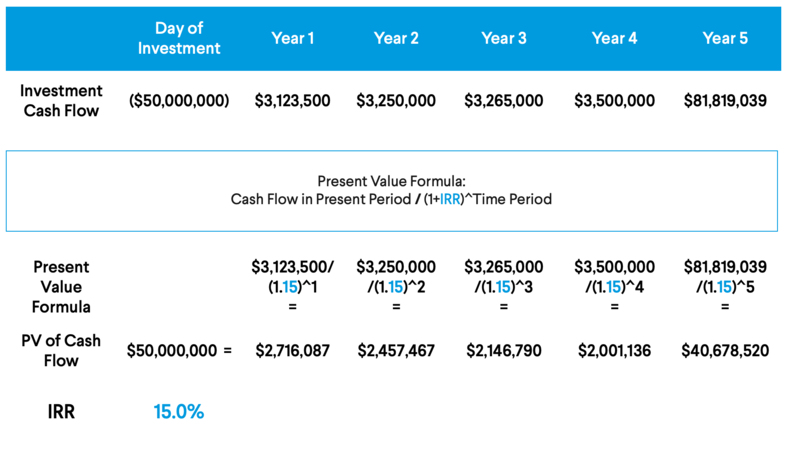The width and height of the screenshot is (800, 450).
Task: Select the $40,678,520 PV value
Action: point(725,351)
